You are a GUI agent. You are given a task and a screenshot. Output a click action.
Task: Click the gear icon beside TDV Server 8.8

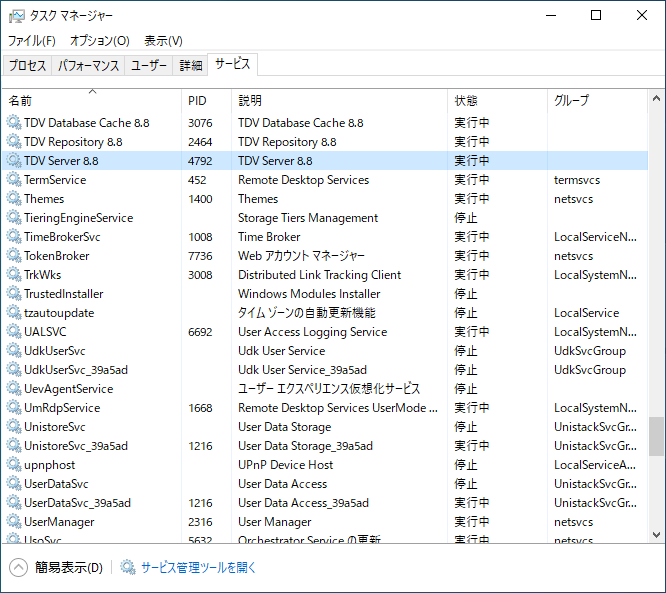point(14,161)
